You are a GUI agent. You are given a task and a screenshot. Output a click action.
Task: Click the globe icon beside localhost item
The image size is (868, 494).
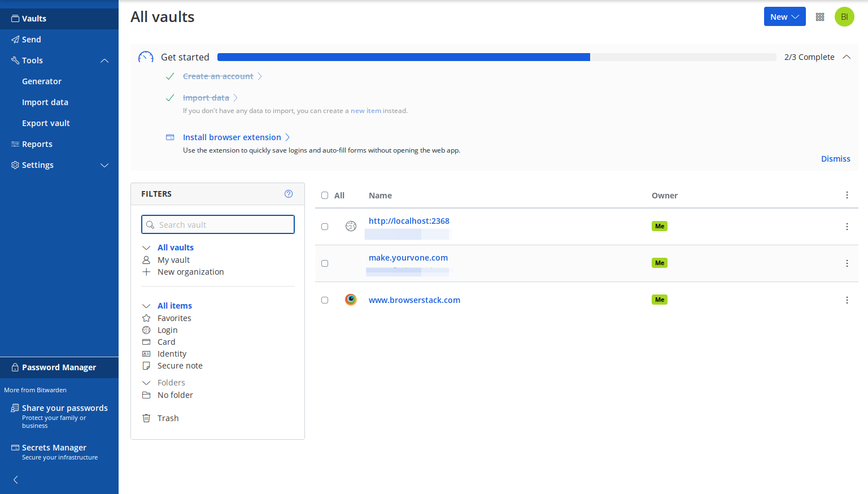pos(351,226)
